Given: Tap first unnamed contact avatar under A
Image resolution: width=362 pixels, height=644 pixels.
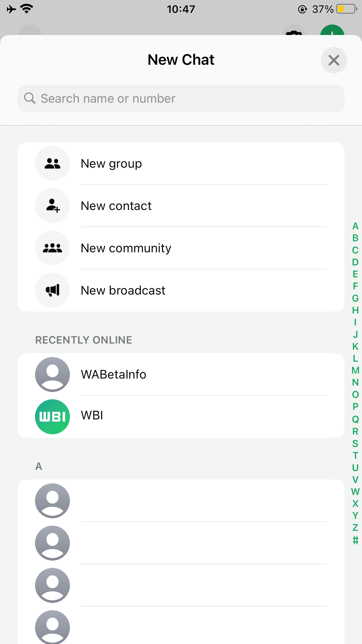Looking at the screenshot, I should coord(52,501).
